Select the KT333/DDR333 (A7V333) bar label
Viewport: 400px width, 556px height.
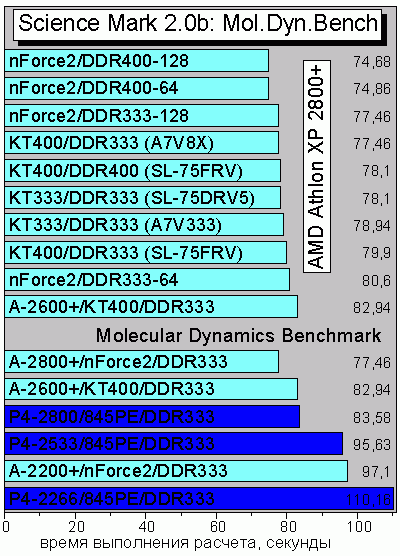point(115,225)
